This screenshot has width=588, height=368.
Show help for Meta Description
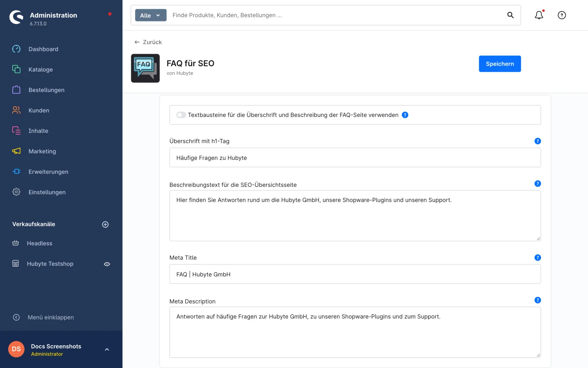(538, 300)
